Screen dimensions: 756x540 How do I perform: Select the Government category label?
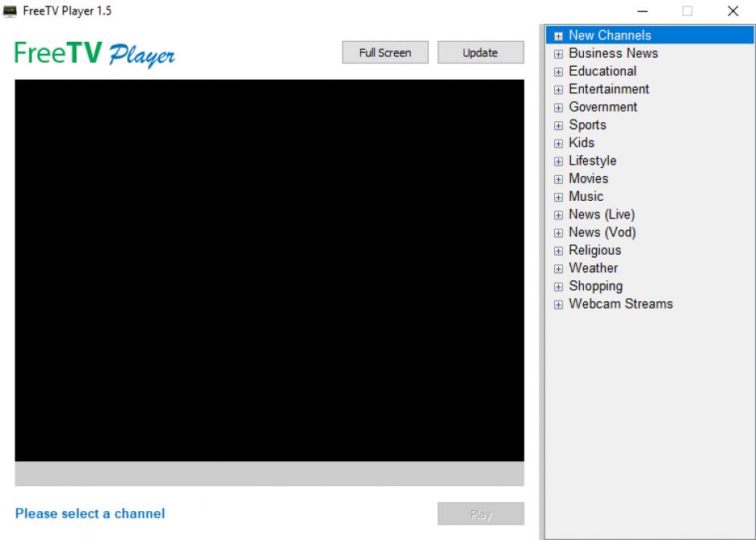[x=602, y=107]
